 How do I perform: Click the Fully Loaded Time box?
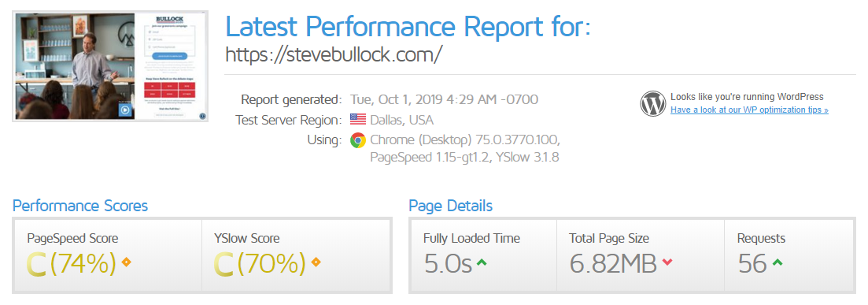click(x=484, y=255)
